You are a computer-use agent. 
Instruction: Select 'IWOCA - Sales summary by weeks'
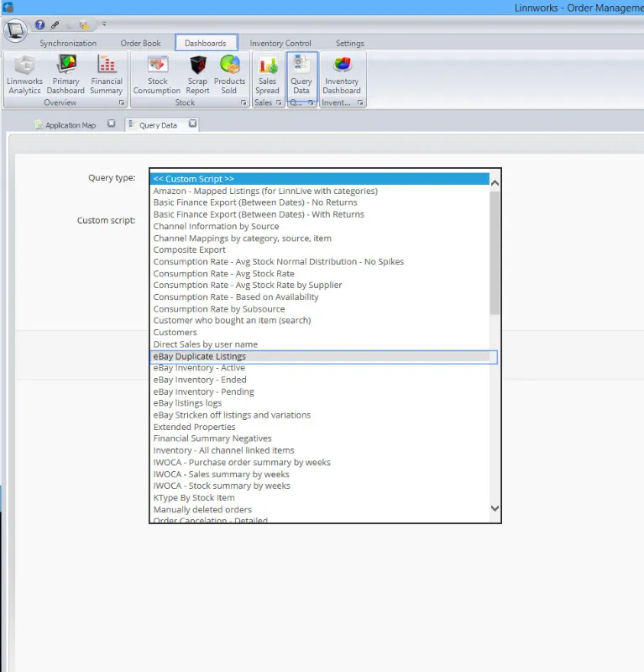click(320, 475)
